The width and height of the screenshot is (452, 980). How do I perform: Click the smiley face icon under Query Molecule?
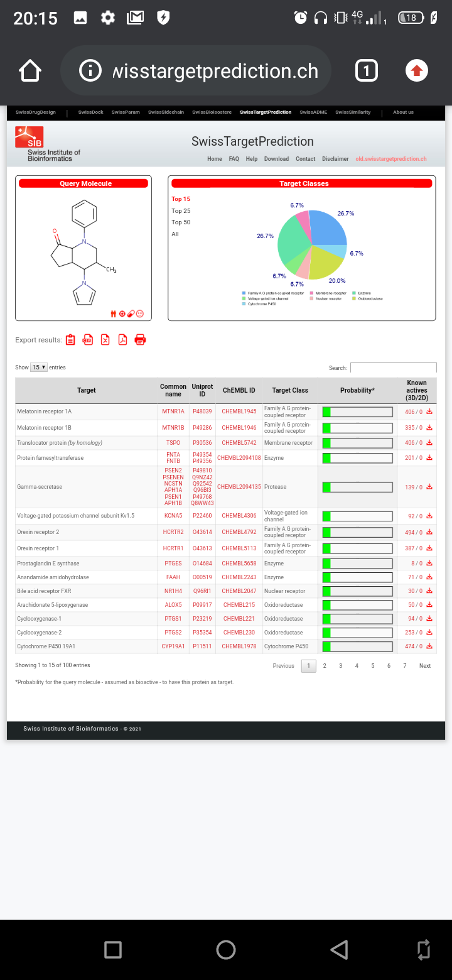pyautogui.click(x=139, y=313)
